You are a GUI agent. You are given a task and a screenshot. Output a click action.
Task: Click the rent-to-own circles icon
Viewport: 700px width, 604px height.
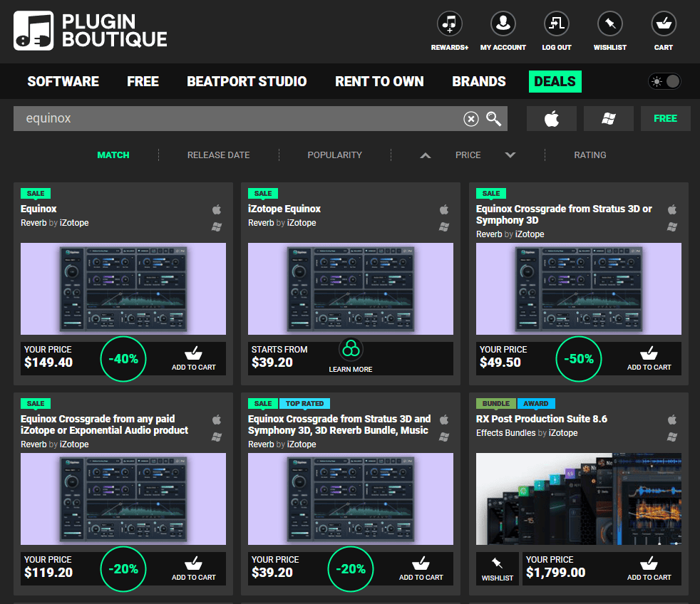[x=351, y=349]
